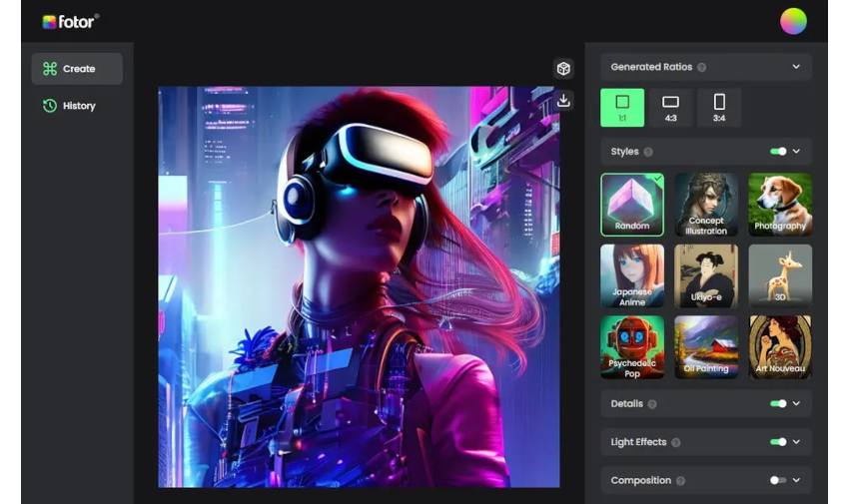Download the generated image
Screen dimensions: 849x504
(x=563, y=100)
